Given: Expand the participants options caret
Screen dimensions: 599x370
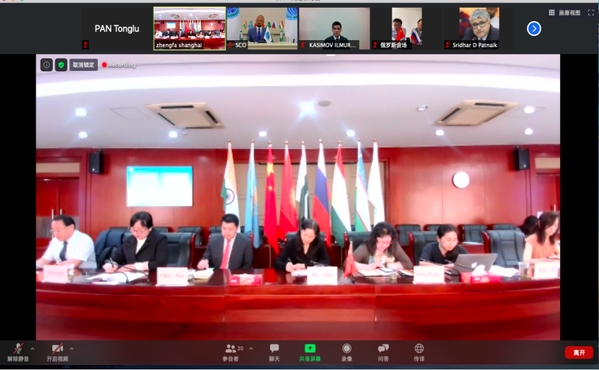Looking at the screenshot, I should [x=251, y=348].
